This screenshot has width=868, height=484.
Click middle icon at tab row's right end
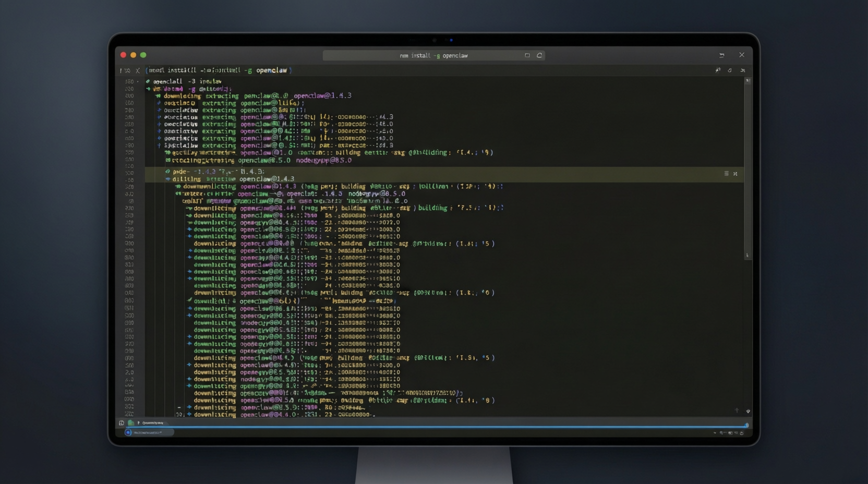[x=730, y=70]
